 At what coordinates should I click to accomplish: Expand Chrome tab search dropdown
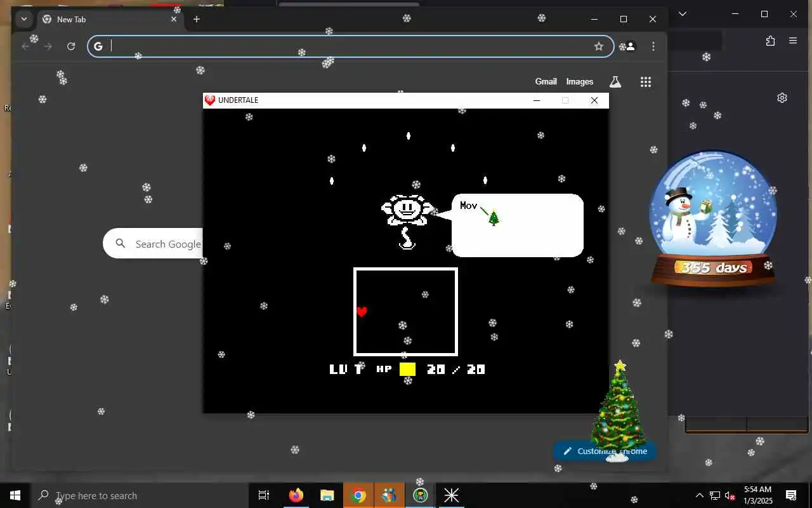(x=24, y=19)
